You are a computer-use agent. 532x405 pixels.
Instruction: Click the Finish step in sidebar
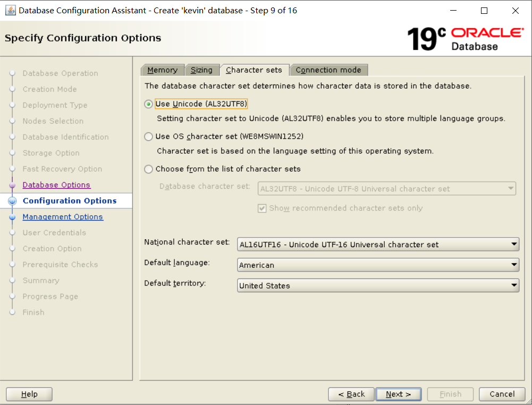pos(33,313)
